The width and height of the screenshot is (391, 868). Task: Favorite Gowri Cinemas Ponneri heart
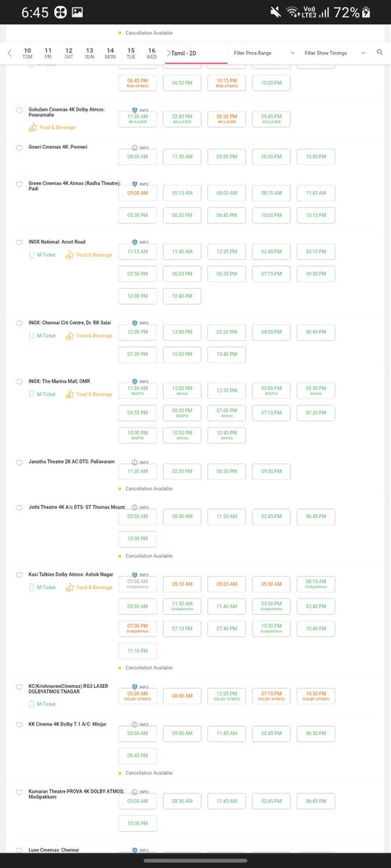20,148
